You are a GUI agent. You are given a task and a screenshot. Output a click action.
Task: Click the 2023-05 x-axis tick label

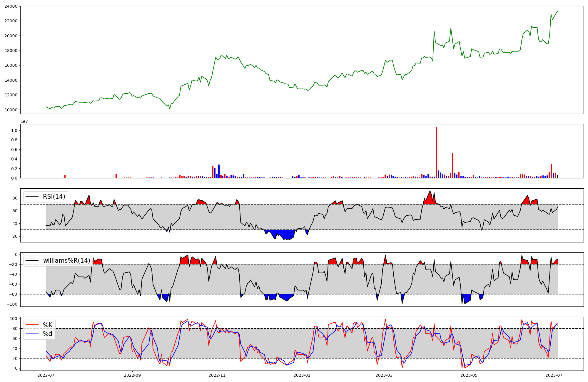pos(469,375)
